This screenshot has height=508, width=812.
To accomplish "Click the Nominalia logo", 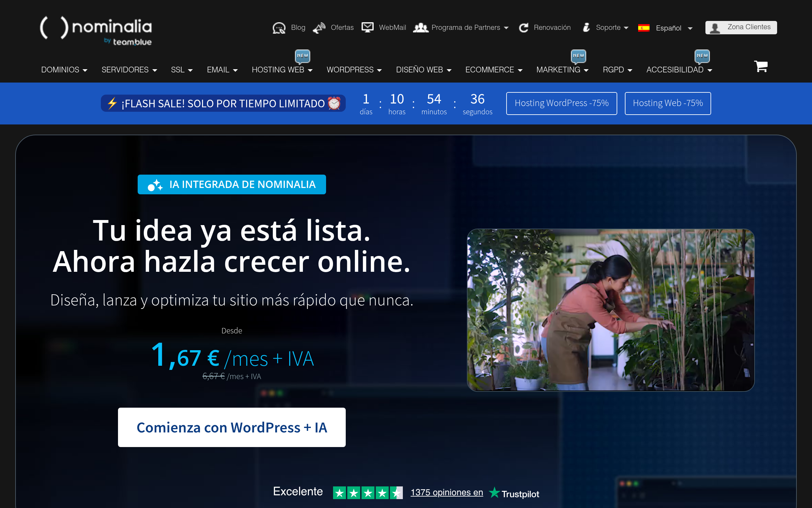I will click(96, 31).
